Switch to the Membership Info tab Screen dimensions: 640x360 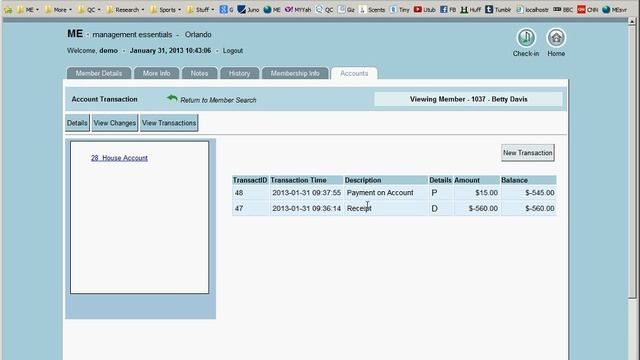295,73
